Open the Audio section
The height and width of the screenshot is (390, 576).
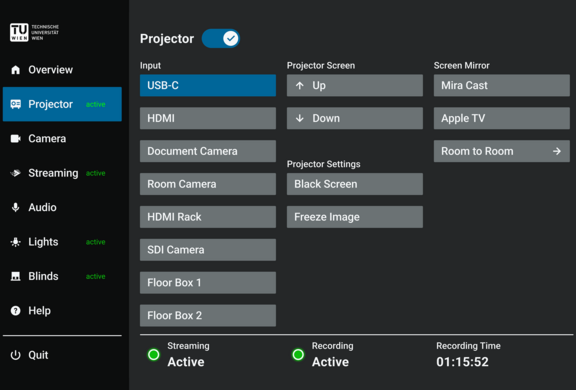(x=62, y=207)
